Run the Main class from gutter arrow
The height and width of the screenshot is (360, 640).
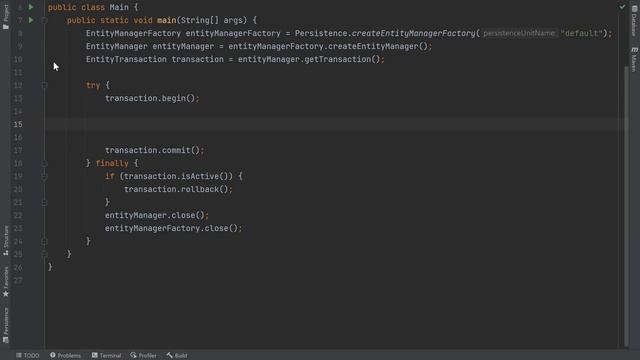coord(31,7)
